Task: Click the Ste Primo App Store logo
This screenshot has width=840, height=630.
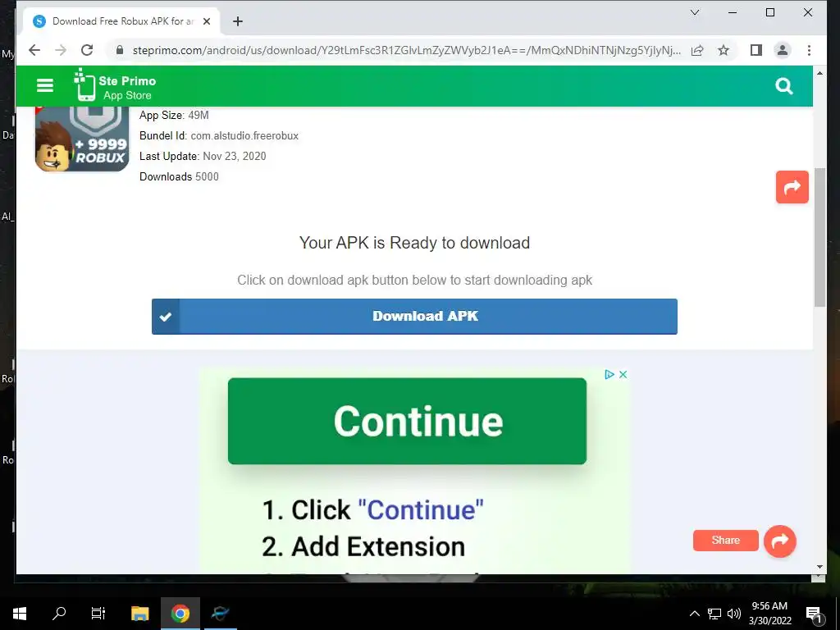Action: coord(115,85)
